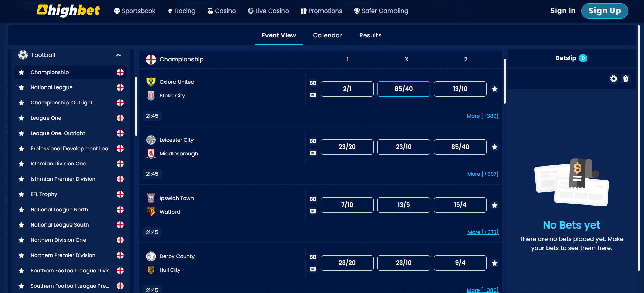Viewport: 644px width, 293px height.
Task: Favorite the Ipswich Town vs Watford match
Action: [495, 205]
